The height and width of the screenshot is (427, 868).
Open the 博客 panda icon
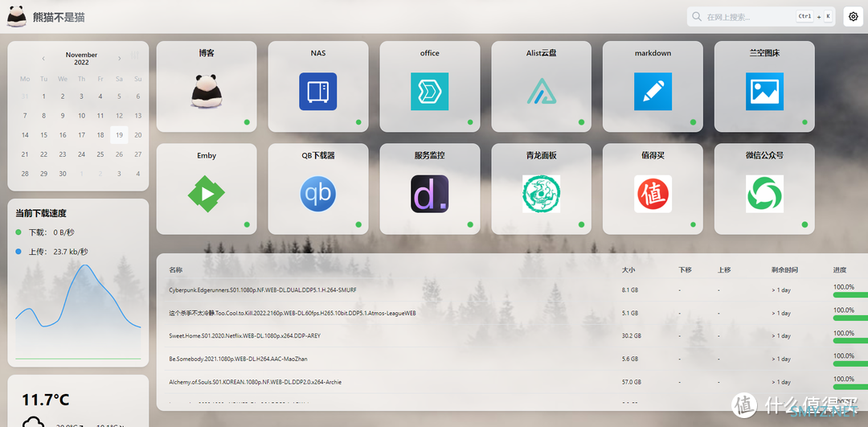pyautogui.click(x=207, y=92)
